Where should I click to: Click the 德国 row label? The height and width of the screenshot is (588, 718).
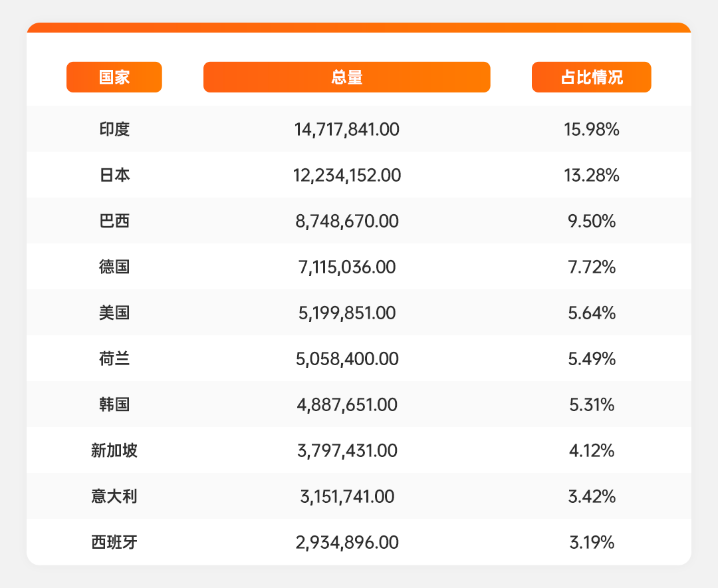(114, 267)
